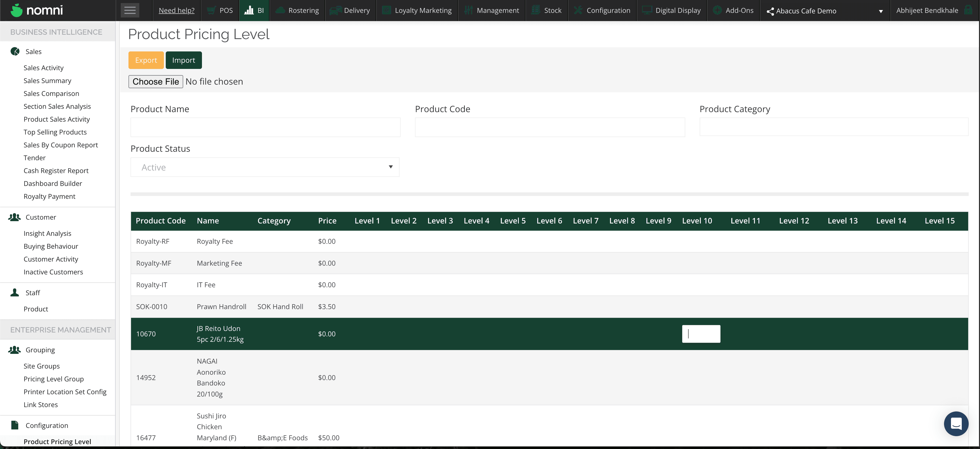Click the Import button

pyautogui.click(x=183, y=60)
